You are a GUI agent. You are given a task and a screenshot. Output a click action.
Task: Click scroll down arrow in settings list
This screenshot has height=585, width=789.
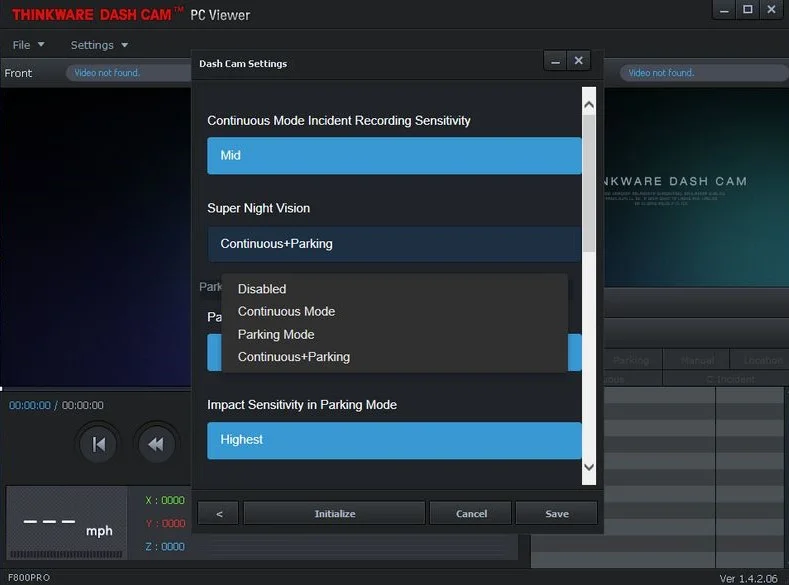pos(588,466)
